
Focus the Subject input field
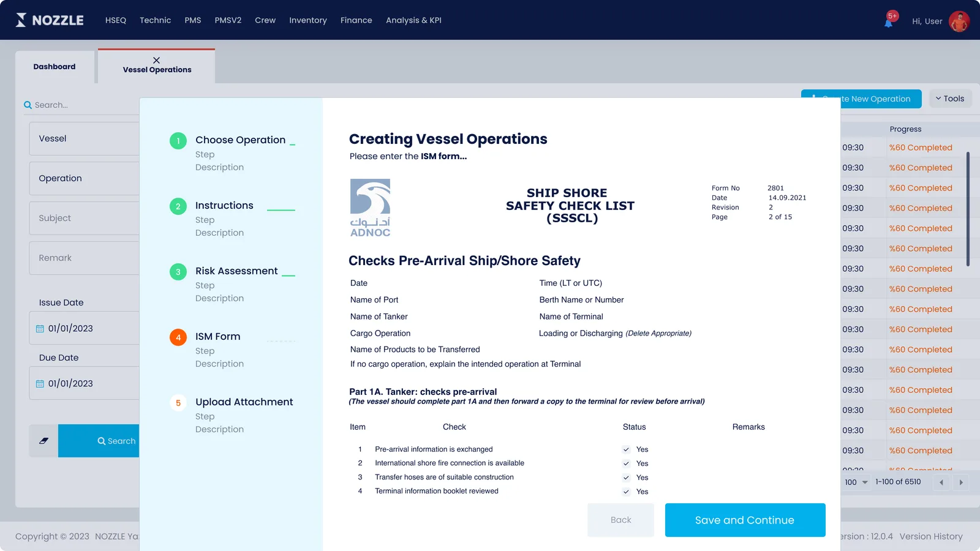[x=85, y=218]
